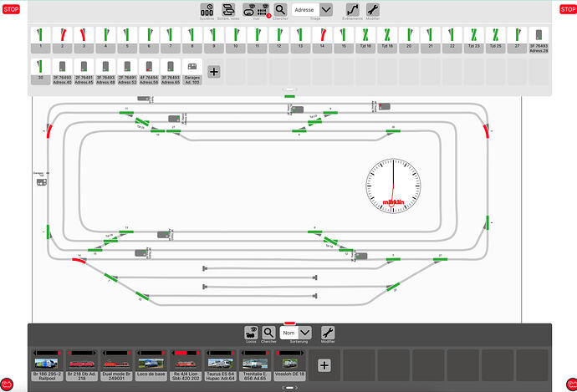Open the Système menu icon

(207, 10)
